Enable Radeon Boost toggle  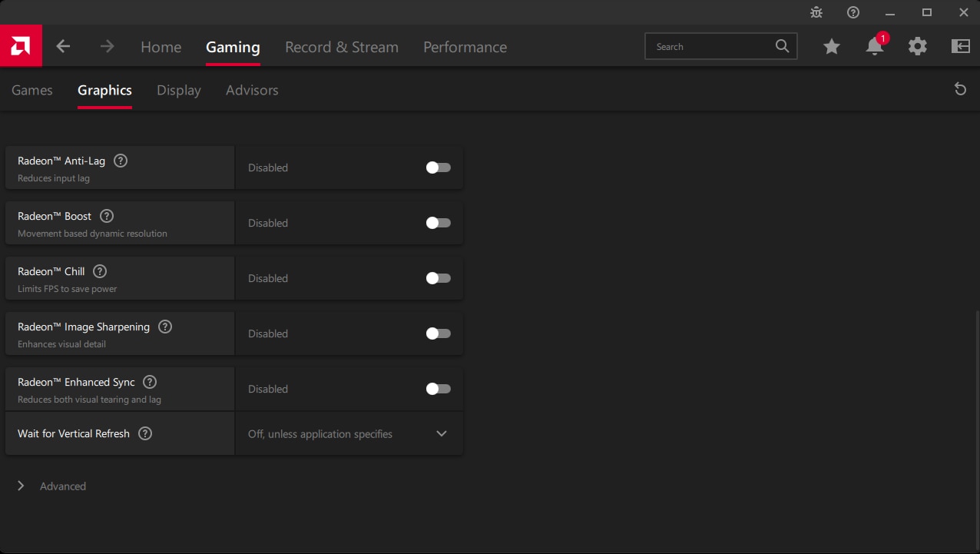tap(439, 223)
